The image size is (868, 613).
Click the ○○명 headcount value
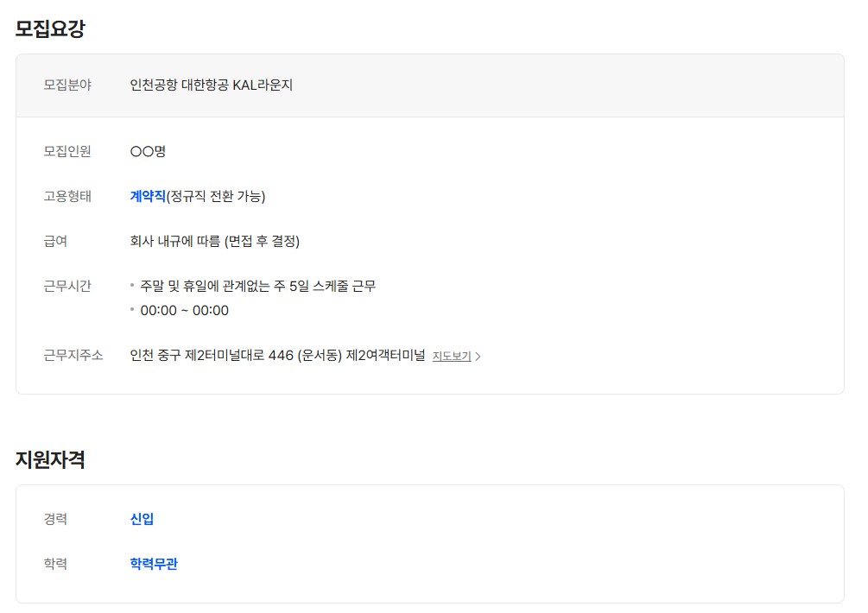(148, 151)
